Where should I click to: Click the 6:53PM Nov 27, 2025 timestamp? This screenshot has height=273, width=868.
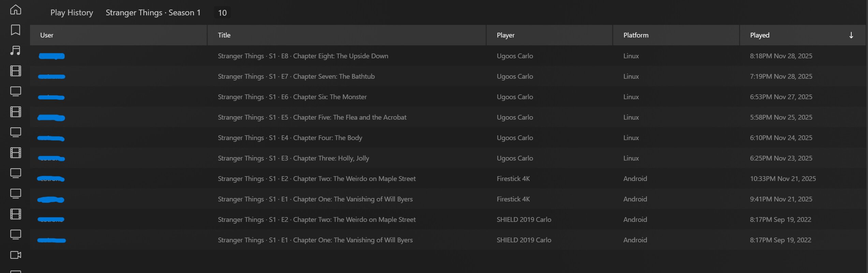point(781,97)
